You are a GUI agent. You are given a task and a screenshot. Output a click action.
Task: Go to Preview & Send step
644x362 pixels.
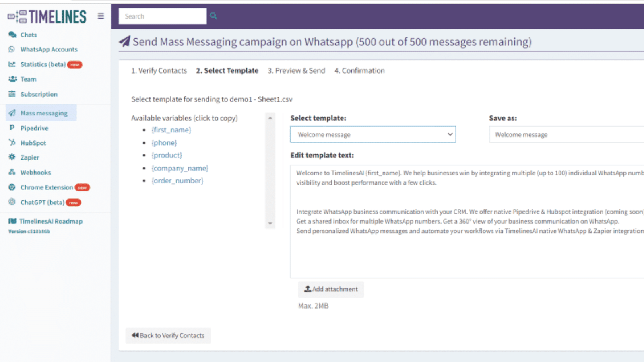296,71
